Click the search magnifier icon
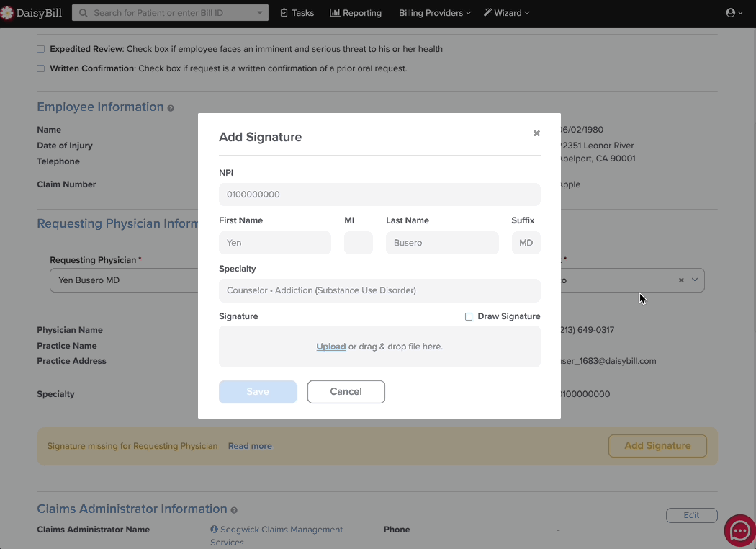 pos(84,13)
